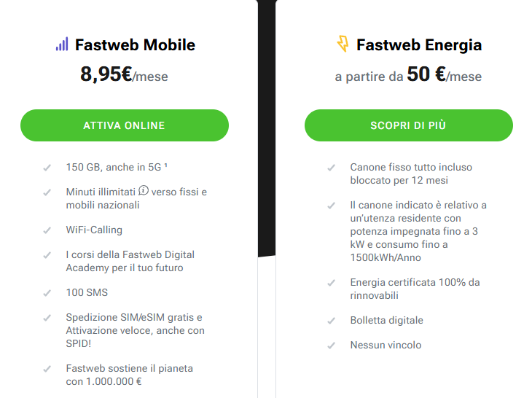
Task: Click the checkmark beside WiFi-Calling
Action: (x=47, y=230)
